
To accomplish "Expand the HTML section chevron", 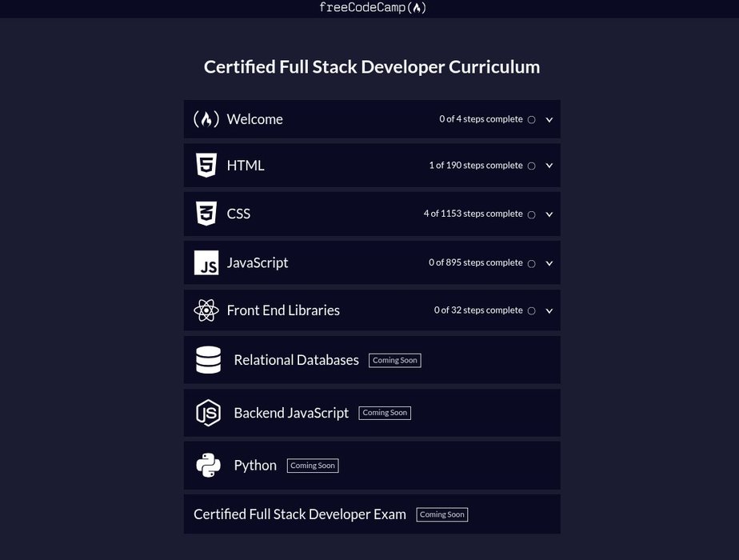I will (549, 166).
